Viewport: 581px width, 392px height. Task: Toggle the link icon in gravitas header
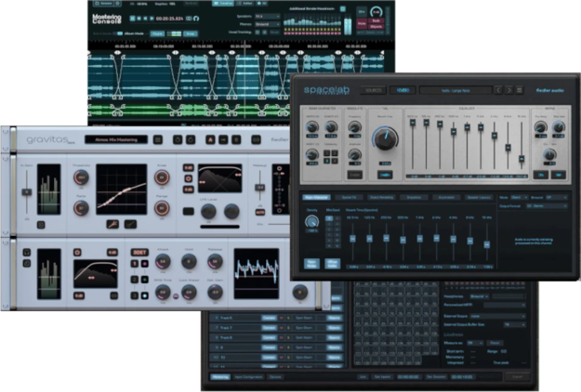click(x=256, y=139)
